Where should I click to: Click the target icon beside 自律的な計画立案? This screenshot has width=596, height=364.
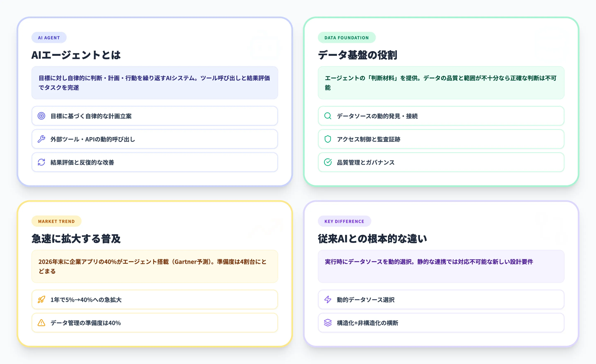coord(41,116)
